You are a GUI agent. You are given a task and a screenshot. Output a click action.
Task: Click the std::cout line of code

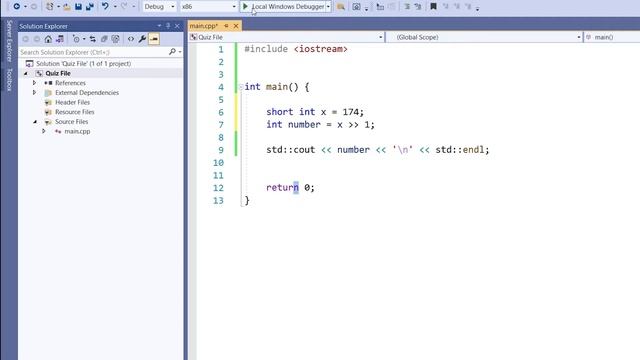[378, 150]
